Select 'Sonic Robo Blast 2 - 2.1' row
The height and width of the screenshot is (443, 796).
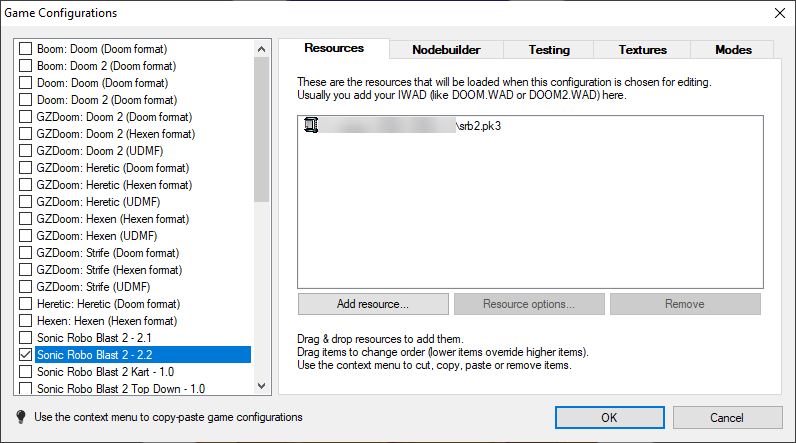click(x=94, y=337)
